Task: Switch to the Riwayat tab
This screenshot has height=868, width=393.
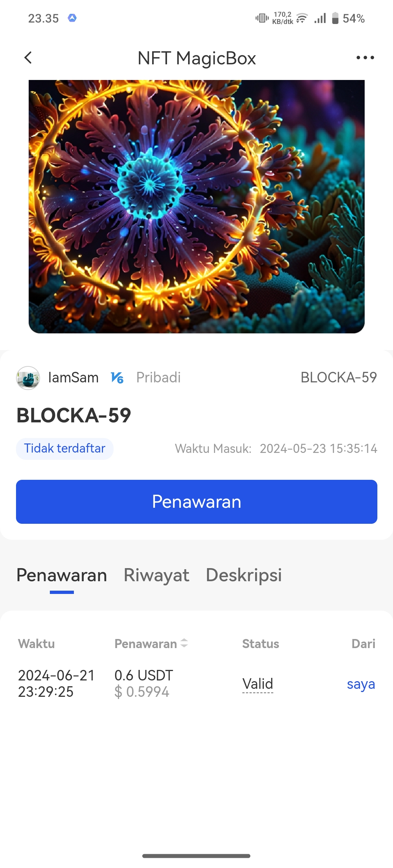Action: coord(156,575)
